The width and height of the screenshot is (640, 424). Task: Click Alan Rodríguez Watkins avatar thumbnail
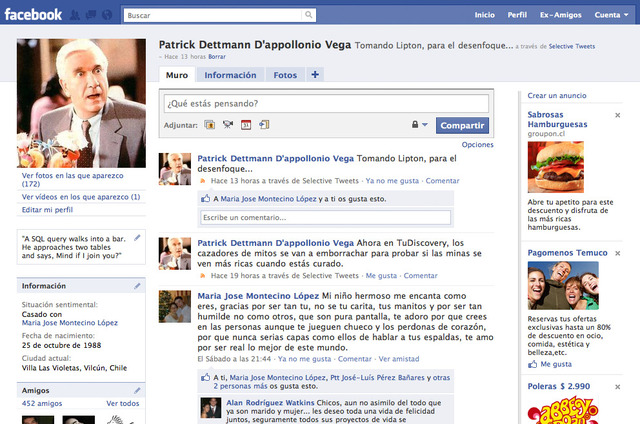(211, 408)
